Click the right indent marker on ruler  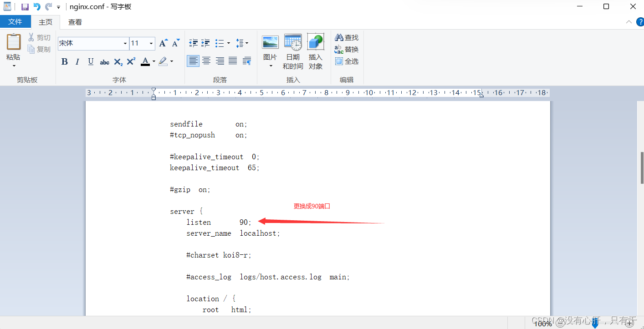481,95
